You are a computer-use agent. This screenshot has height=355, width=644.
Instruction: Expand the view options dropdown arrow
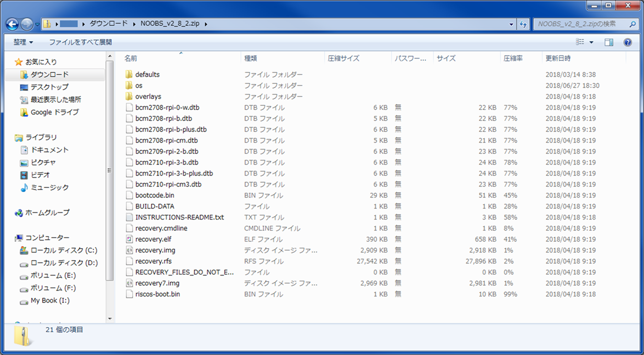tap(592, 42)
